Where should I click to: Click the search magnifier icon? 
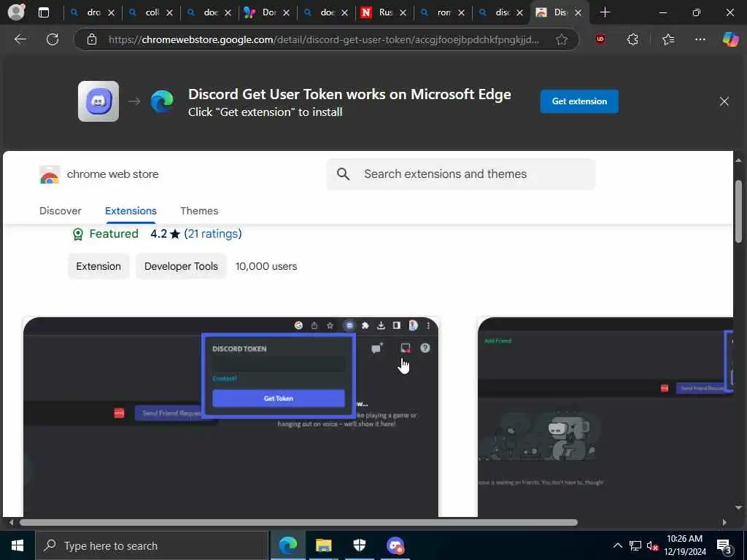coord(343,174)
